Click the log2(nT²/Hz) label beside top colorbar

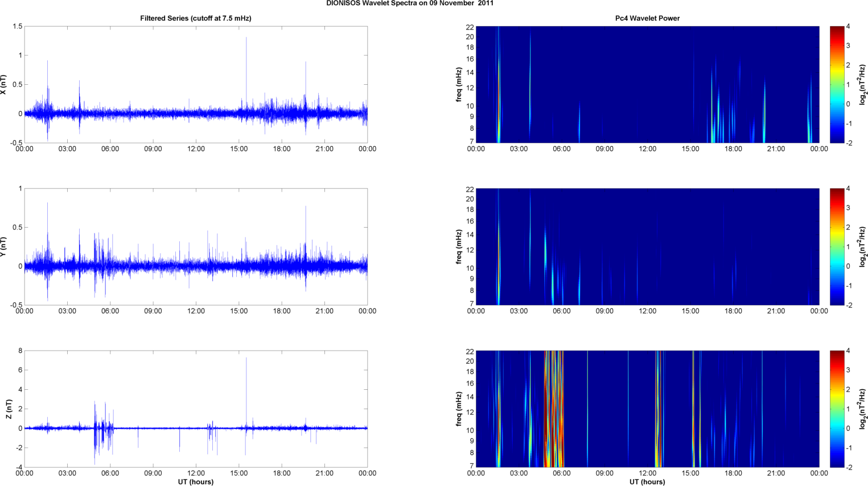pos(863,85)
